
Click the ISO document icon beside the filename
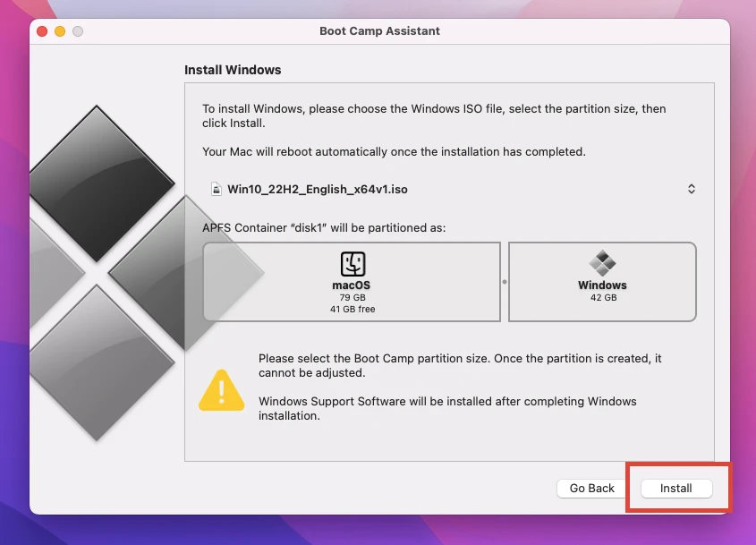point(217,189)
